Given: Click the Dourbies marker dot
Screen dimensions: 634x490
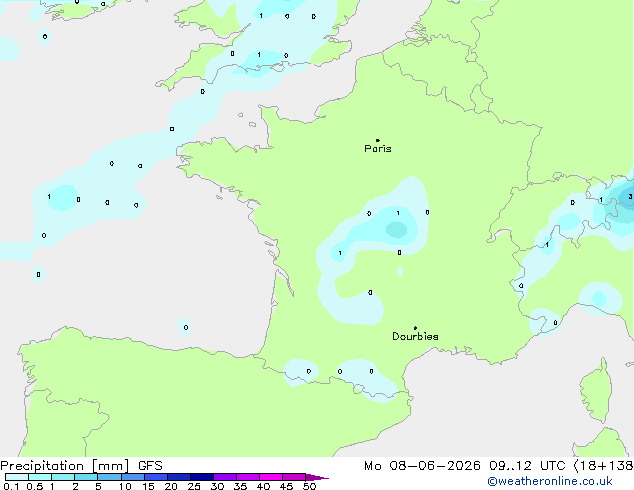Looking at the screenshot, I should [x=415, y=328].
